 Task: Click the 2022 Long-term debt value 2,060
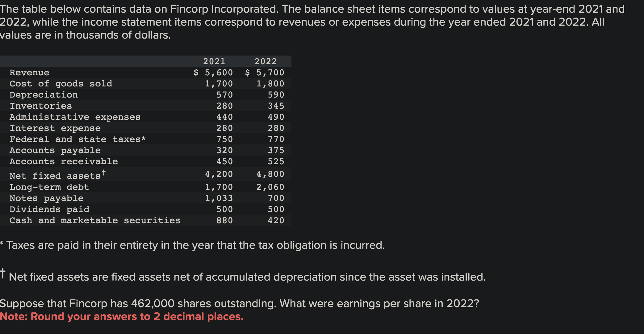click(x=270, y=187)
